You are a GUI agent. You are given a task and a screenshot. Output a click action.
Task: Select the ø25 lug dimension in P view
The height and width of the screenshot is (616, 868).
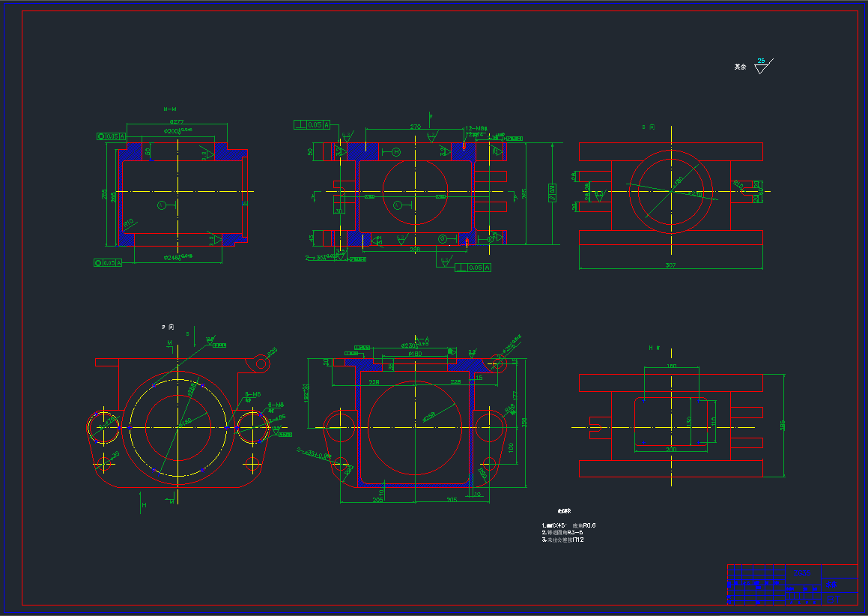(272, 351)
